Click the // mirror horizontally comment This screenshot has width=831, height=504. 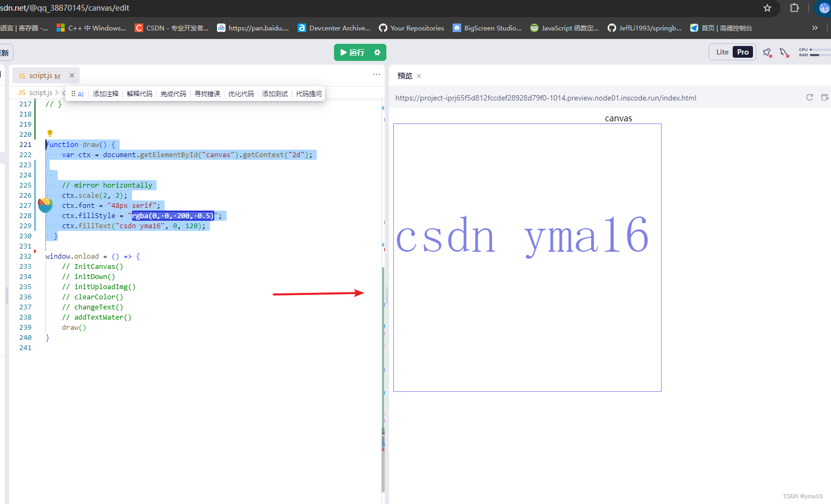[107, 185]
